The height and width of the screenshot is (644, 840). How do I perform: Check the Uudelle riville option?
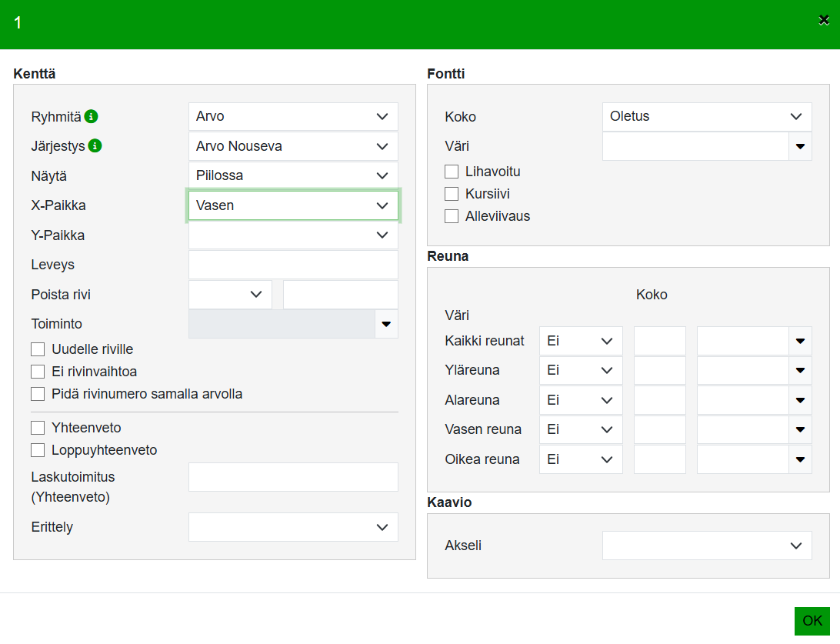(x=38, y=349)
